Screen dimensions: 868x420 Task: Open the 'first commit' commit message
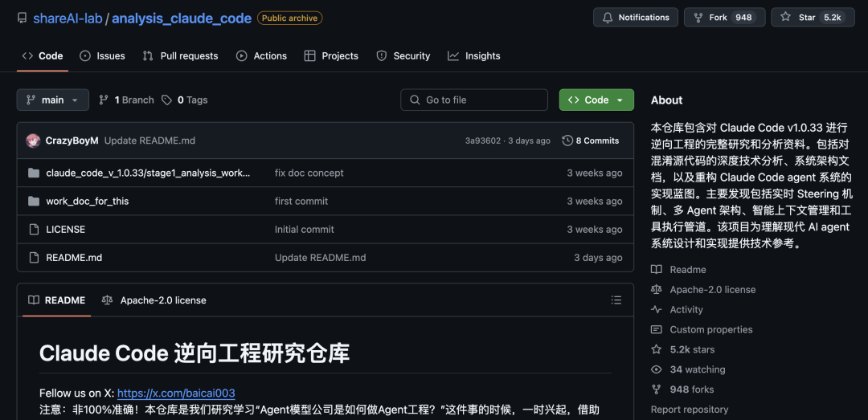click(301, 201)
